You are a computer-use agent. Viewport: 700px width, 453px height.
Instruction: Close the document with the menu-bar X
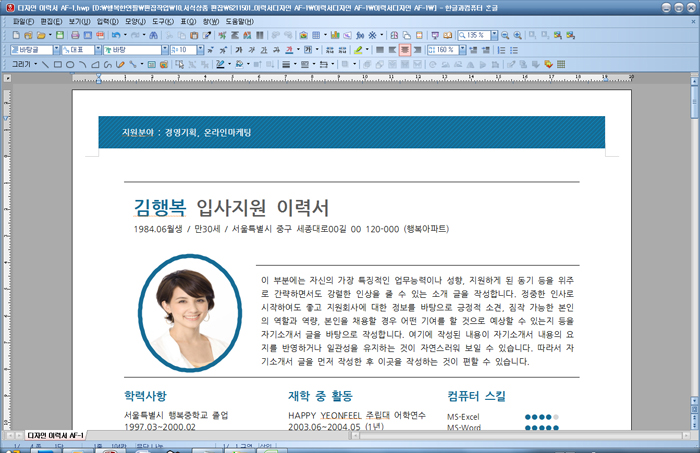click(693, 21)
